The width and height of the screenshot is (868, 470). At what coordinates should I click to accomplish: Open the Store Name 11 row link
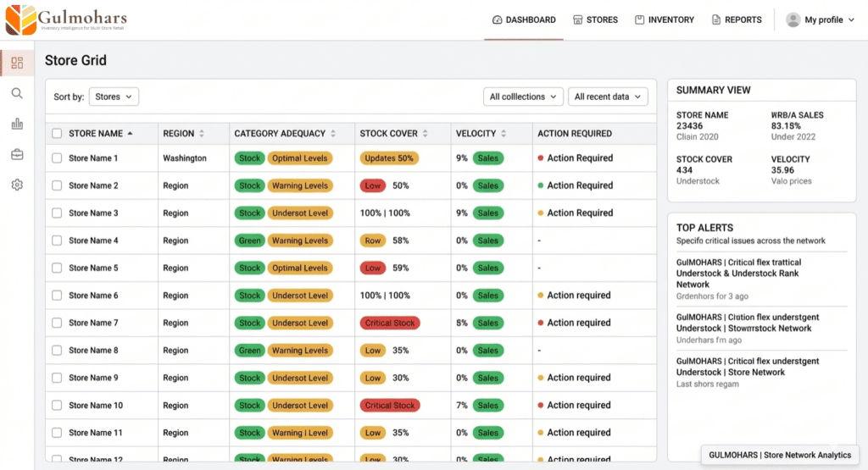[96, 433]
